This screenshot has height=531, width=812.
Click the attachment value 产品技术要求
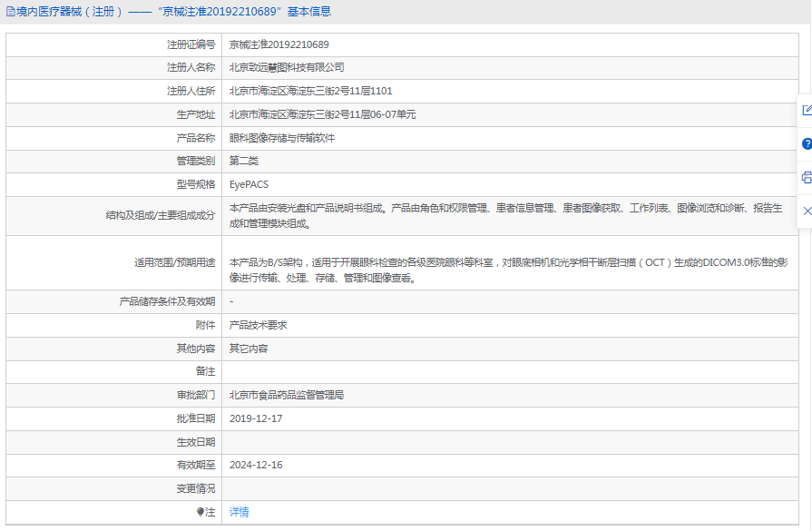pos(258,325)
